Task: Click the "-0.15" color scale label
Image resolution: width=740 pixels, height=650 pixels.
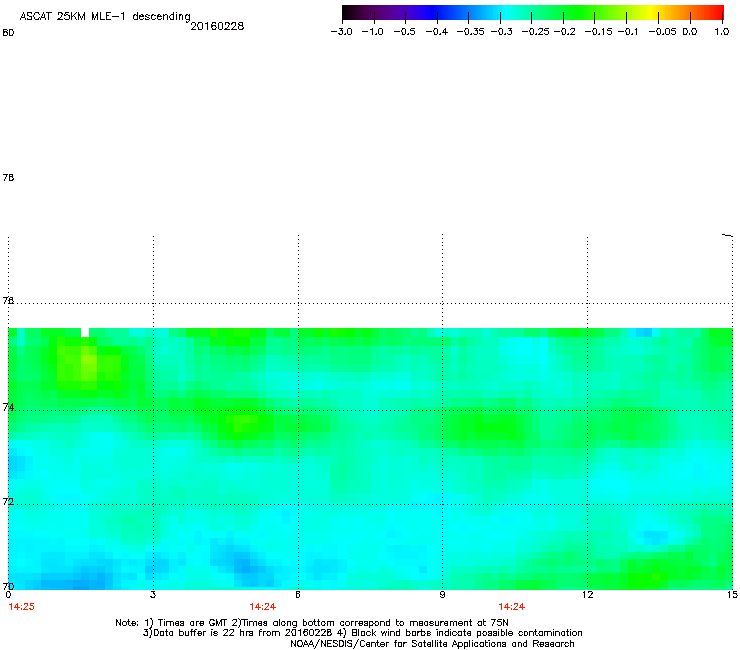Action: tap(598, 32)
